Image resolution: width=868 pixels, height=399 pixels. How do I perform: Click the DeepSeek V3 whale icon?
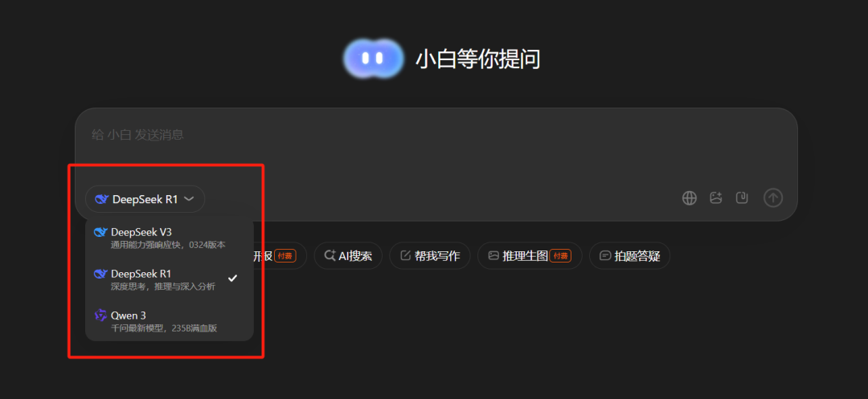tap(100, 231)
